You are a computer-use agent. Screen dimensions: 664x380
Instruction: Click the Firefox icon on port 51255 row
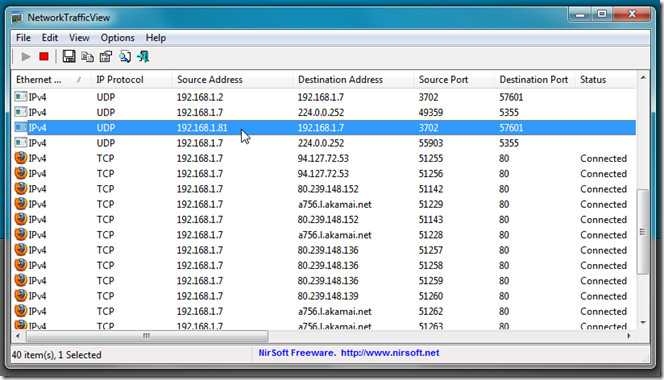coord(20,158)
